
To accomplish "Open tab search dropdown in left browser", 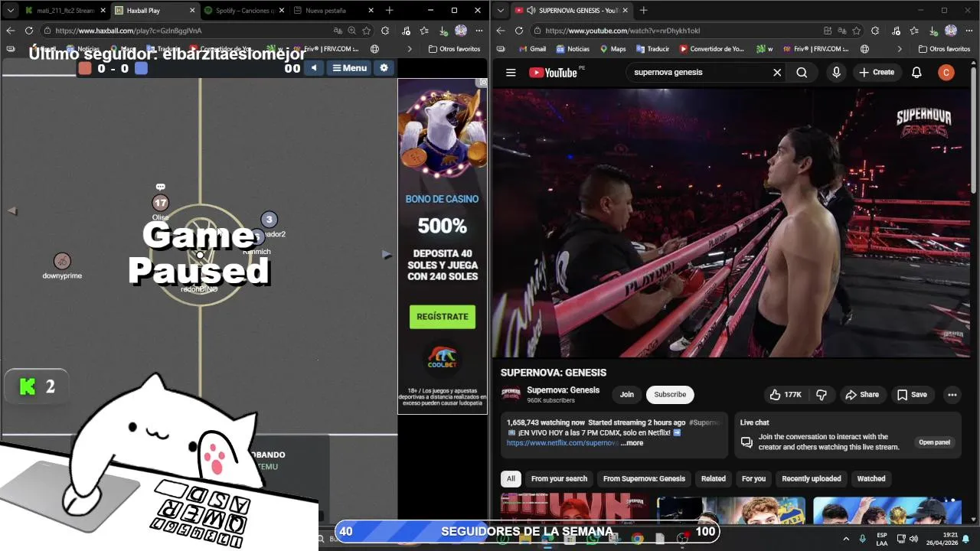I will [11, 11].
